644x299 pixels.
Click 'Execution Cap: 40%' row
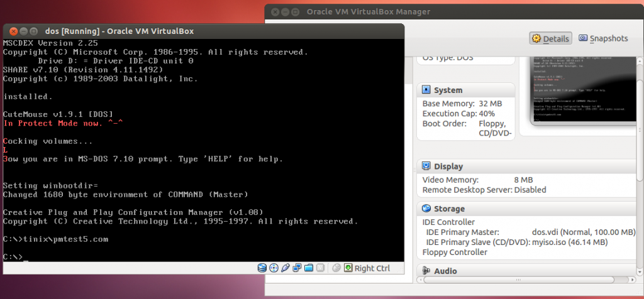click(458, 113)
